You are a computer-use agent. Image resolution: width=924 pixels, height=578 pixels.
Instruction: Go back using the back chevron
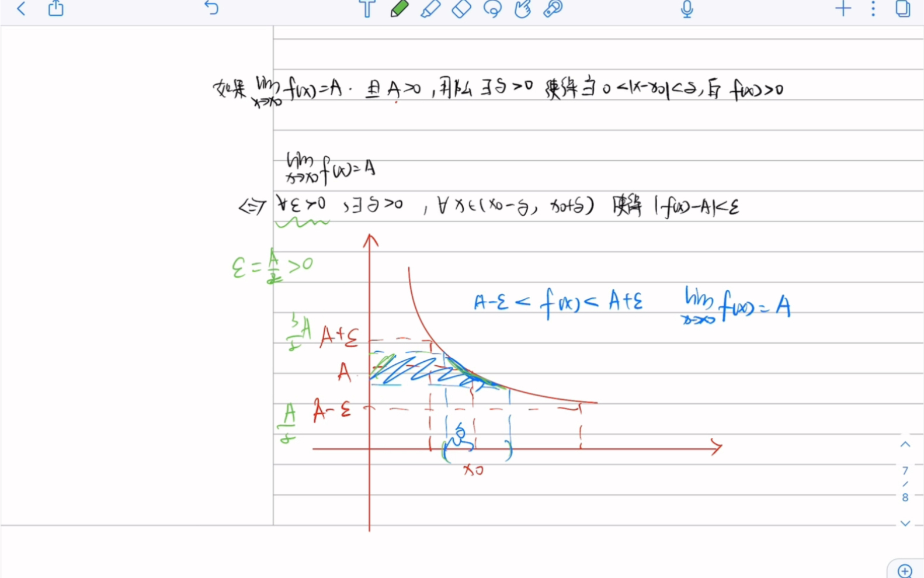tap(21, 9)
